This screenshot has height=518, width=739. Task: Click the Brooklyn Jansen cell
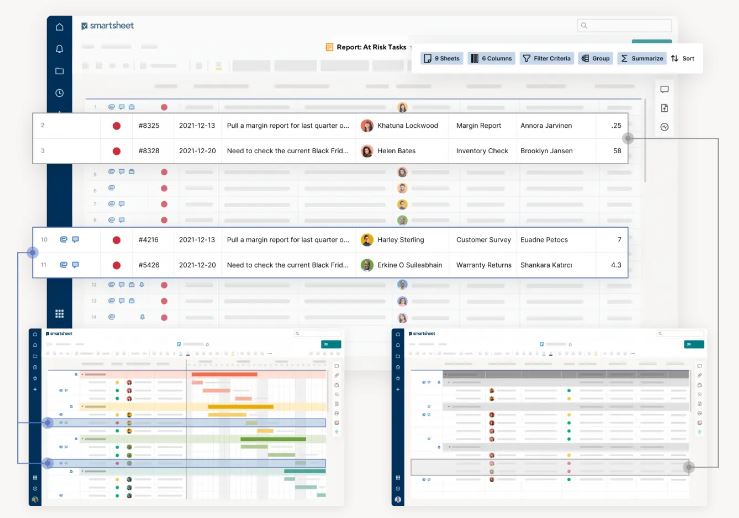tap(547, 151)
